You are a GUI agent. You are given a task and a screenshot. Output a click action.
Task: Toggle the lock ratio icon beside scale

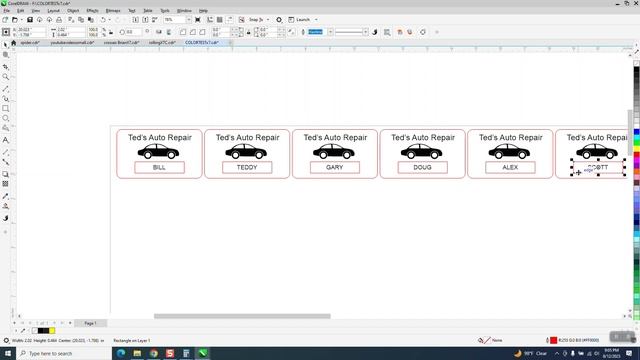(111, 32)
